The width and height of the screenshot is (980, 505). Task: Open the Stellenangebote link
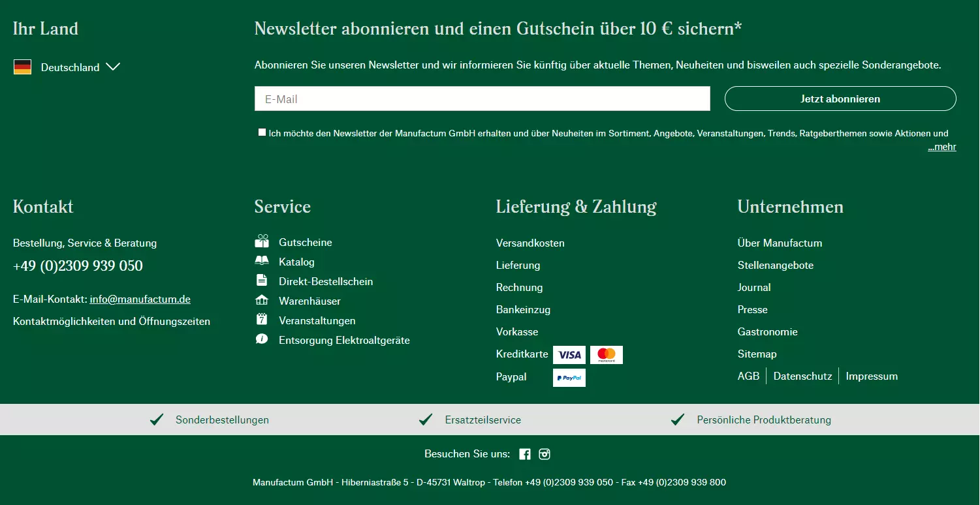click(776, 265)
